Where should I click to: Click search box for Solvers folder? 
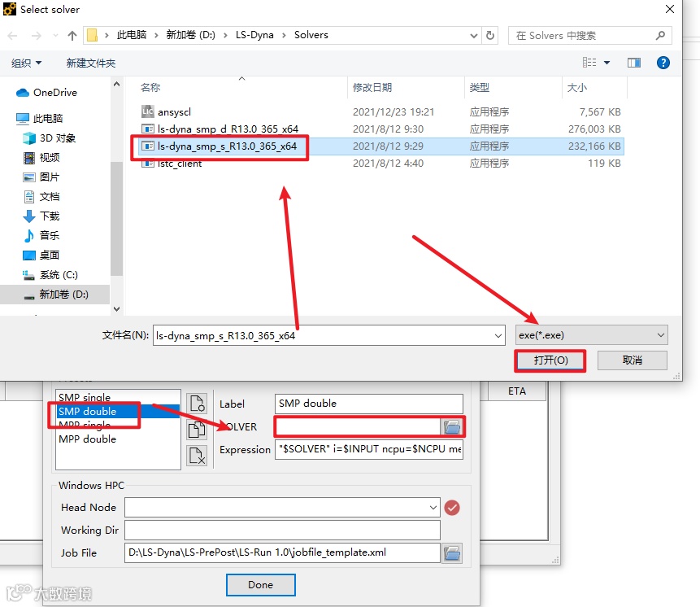pyautogui.click(x=589, y=35)
